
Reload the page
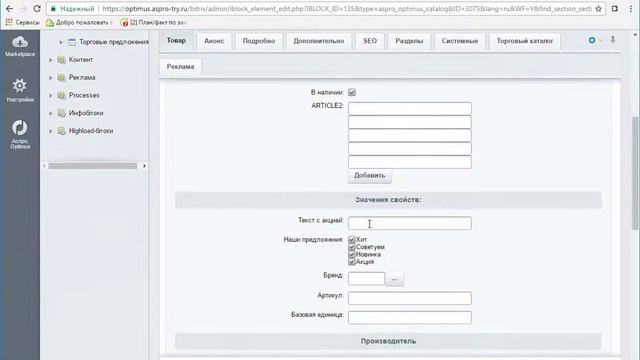(37, 9)
